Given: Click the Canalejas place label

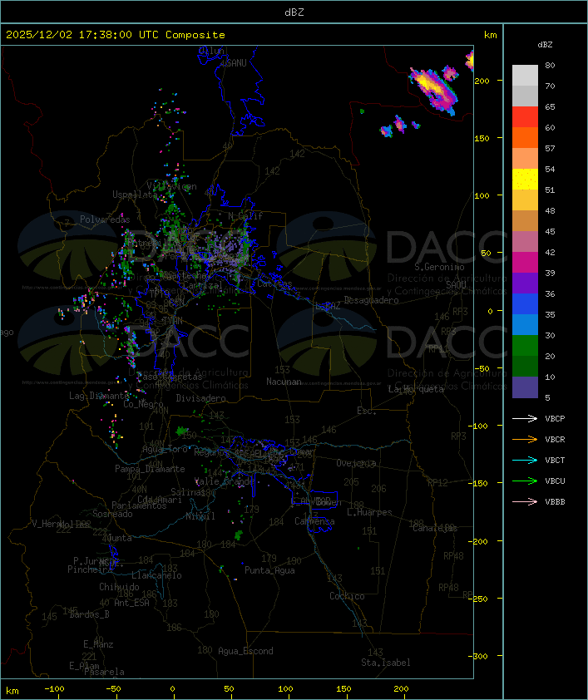Looking at the screenshot, I should (x=435, y=528).
